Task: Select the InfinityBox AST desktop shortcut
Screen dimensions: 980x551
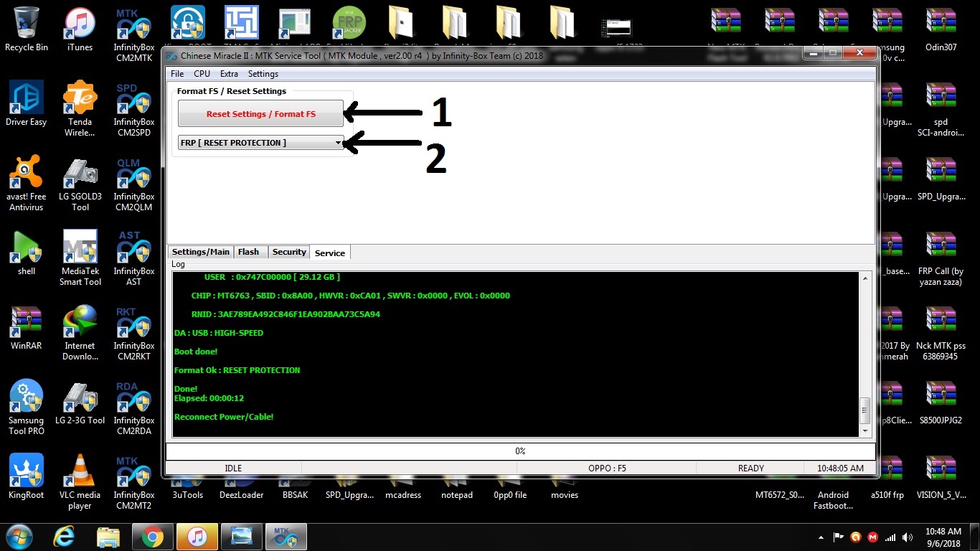Action: pos(133,258)
